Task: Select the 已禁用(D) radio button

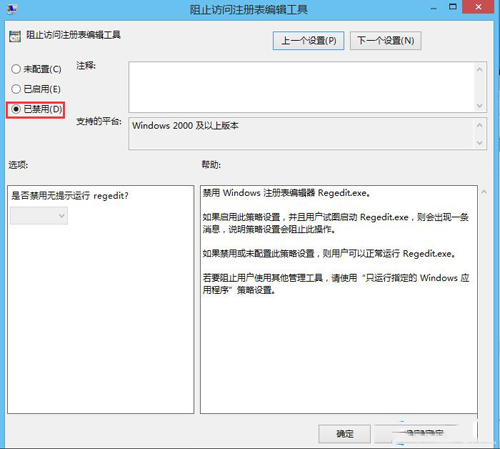Action: [x=36, y=109]
